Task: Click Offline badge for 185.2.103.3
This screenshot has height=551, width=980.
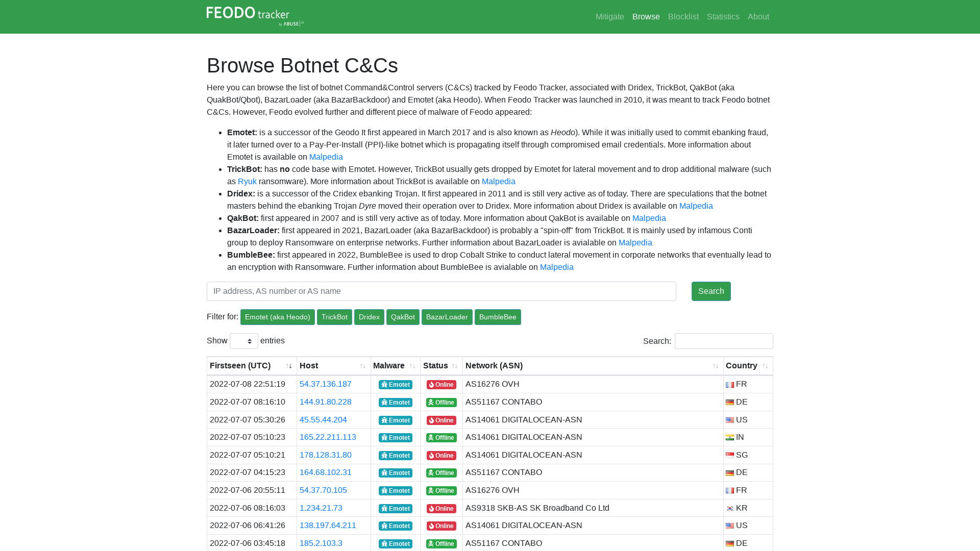Action: (442, 544)
